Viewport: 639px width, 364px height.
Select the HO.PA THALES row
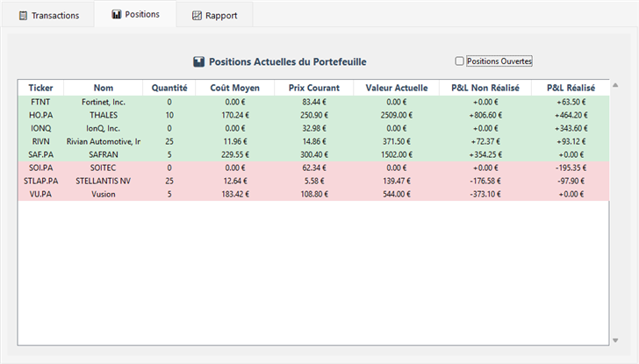coord(104,115)
